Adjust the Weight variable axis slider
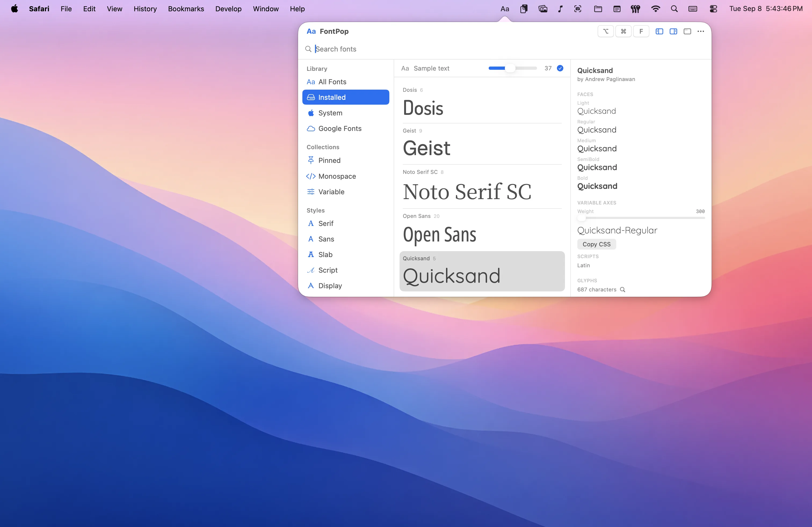812x527 pixels. [641, 218]
